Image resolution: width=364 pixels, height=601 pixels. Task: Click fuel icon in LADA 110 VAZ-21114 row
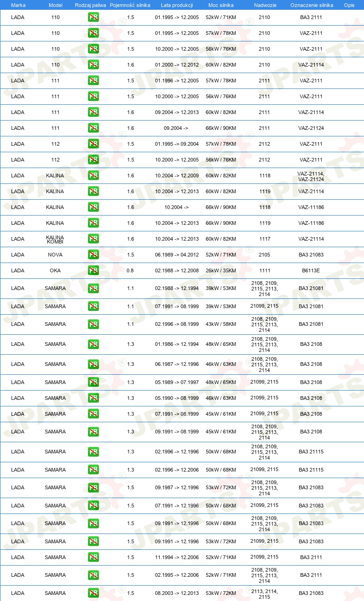click(x=93, y=65)
